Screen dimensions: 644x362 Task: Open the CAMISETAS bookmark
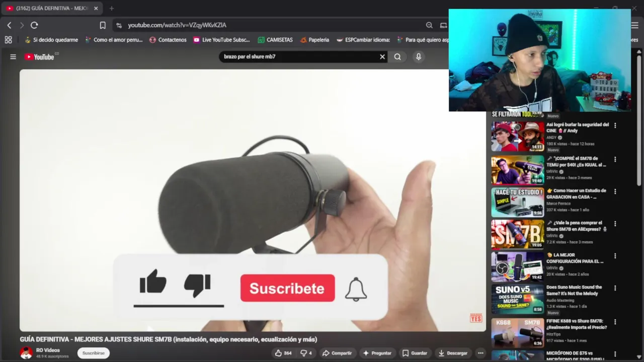coord(275,40)
